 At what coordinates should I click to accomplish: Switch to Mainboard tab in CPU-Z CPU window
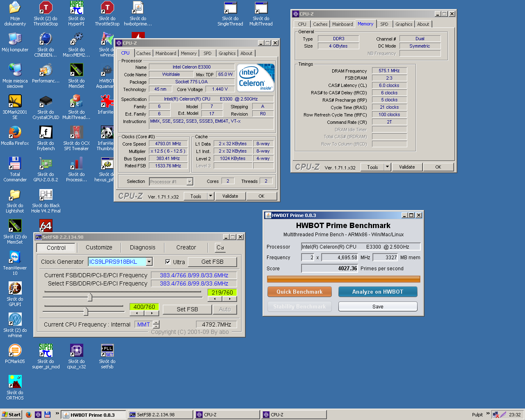(x=166, y=53)
